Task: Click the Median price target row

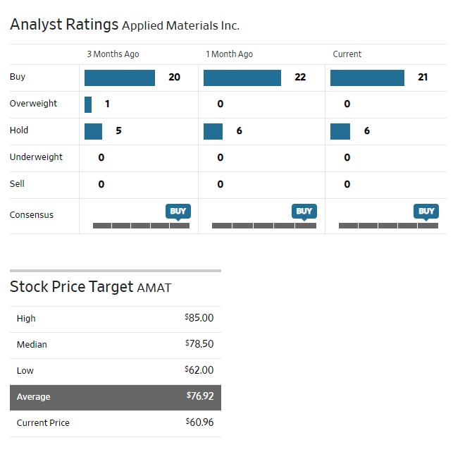Action: coord(115,345)
